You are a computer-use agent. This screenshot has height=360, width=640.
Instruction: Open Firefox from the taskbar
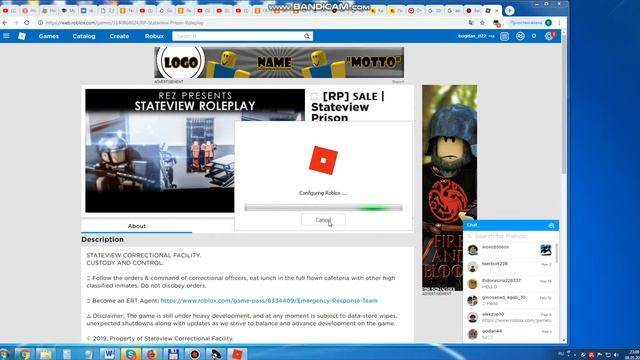152,354
